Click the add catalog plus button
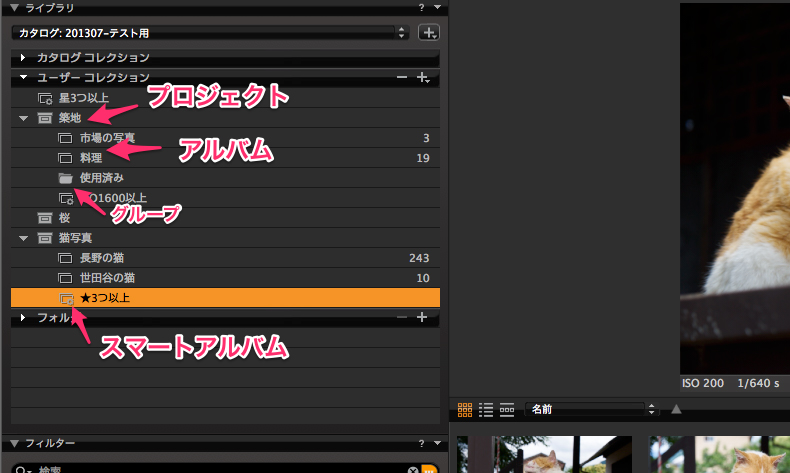Image resolution: width=790 pixels, height=473 pixels. (x=428, y=33)
